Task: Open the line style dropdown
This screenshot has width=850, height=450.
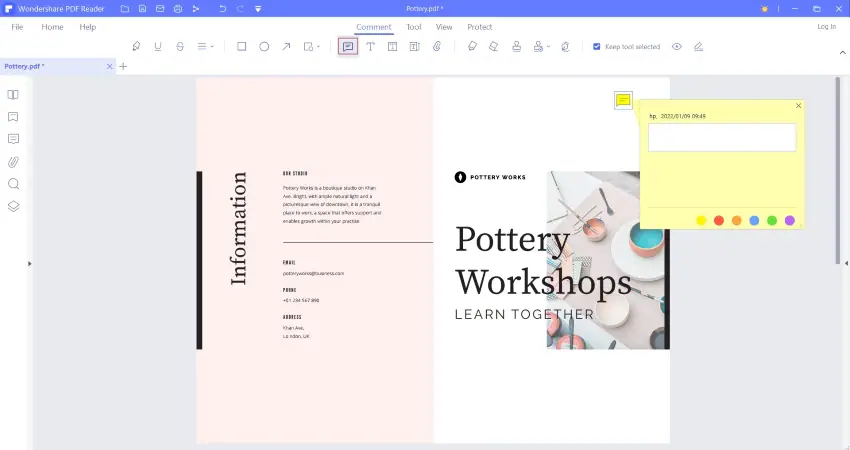Action: (205, 47)
